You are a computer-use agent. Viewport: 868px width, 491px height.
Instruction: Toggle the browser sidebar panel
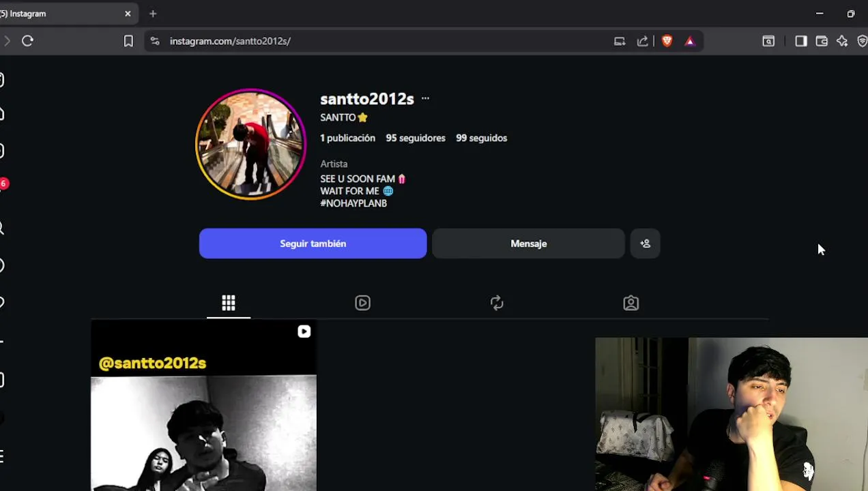click(801, 41)
